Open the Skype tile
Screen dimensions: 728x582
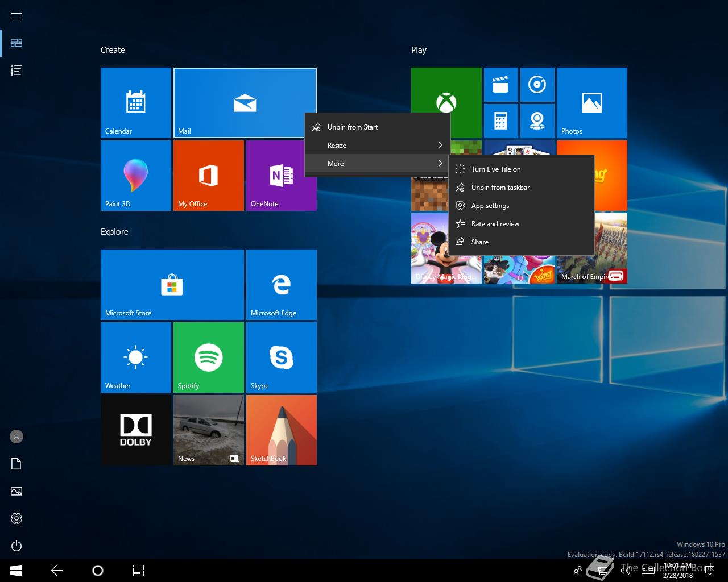click(282, 357)
